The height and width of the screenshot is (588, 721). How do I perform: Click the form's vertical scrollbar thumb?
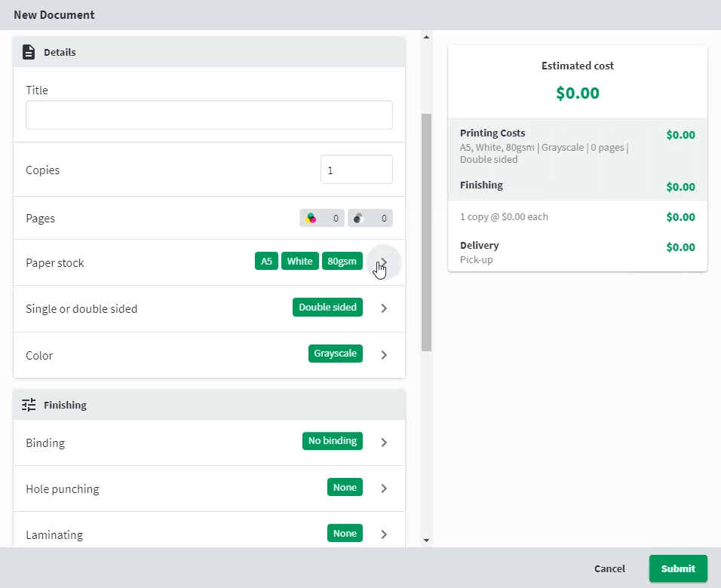tap(426, 233)
